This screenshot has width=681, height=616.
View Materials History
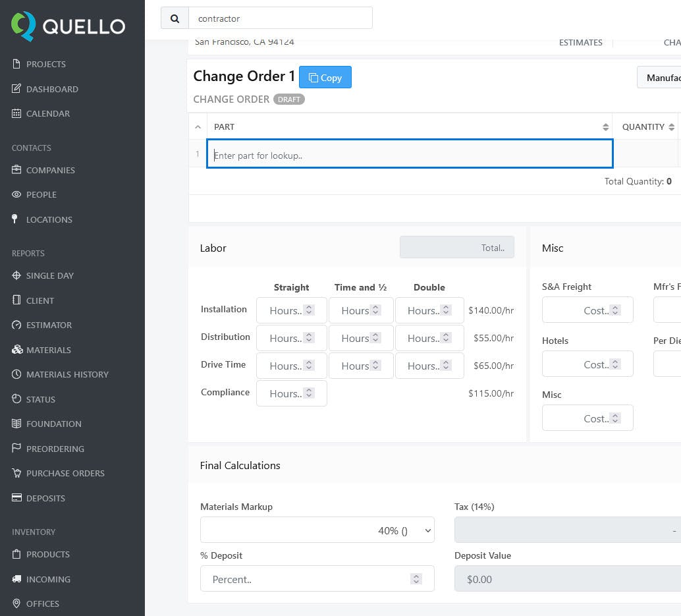pos(66,374)
